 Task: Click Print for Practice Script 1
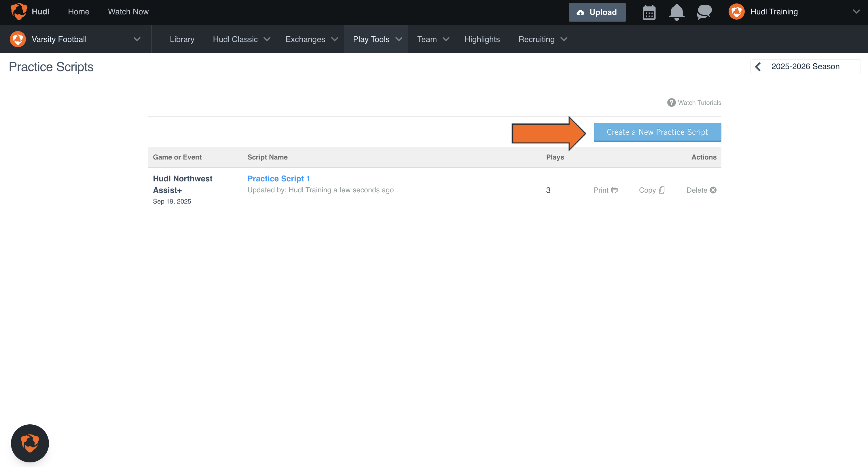pyautogui.click(x=605, y=190)
